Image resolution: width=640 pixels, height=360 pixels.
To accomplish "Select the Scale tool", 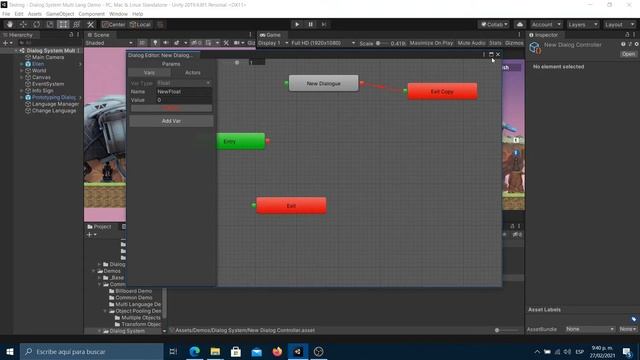I will pos(50,24).
